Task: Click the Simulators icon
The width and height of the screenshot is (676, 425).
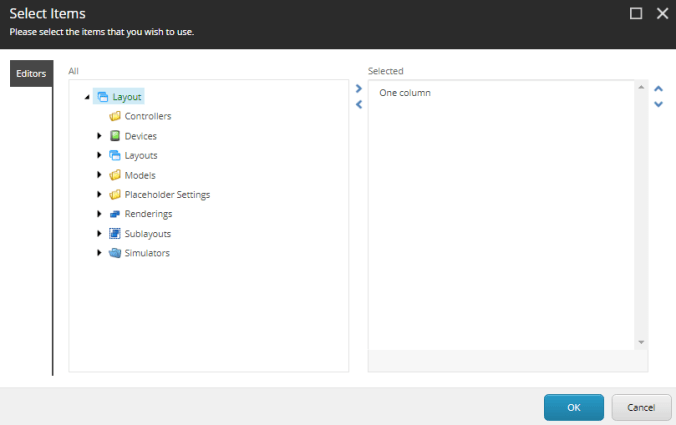Action: [115, 253]
